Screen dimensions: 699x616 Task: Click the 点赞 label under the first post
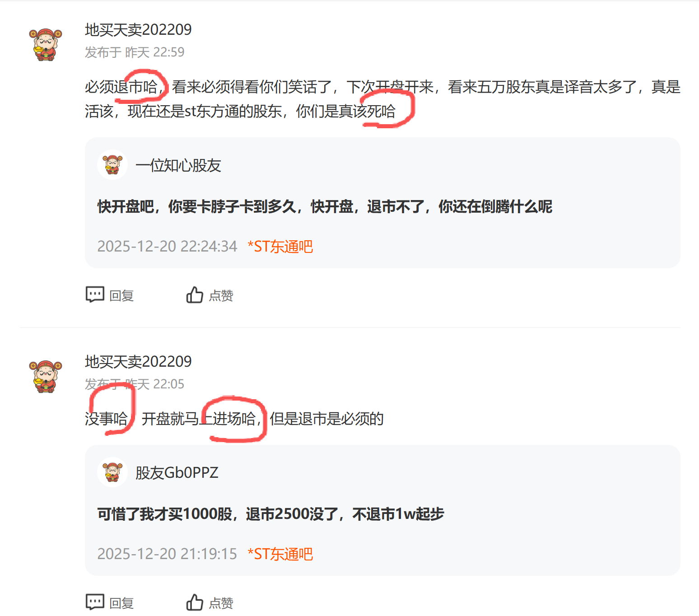click(221, 296)
